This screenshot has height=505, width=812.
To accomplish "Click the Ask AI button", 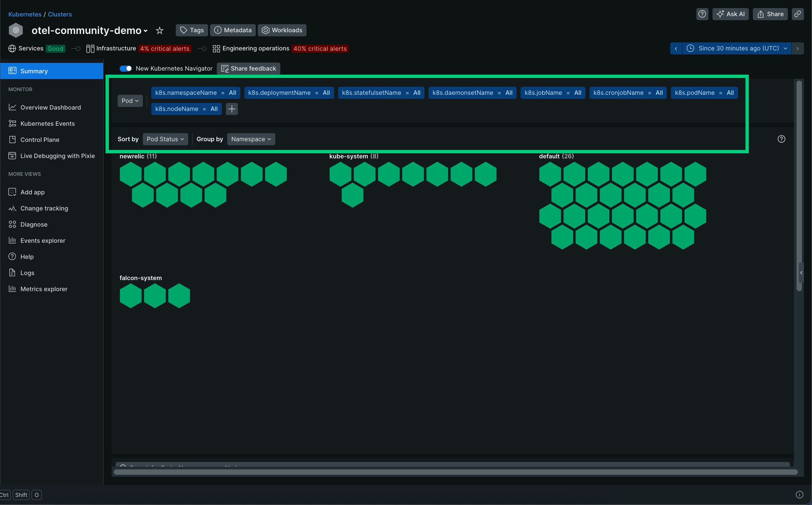I will [731, 14].
